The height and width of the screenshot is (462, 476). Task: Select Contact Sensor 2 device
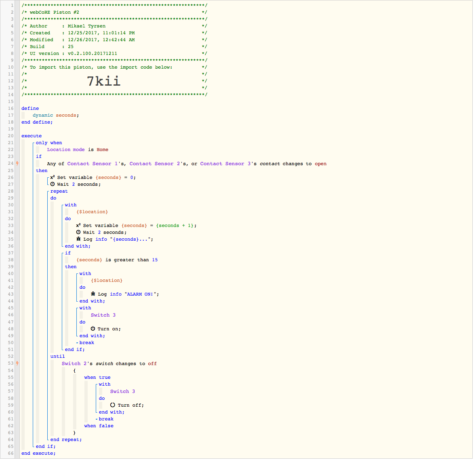click(x=155, y=164)
